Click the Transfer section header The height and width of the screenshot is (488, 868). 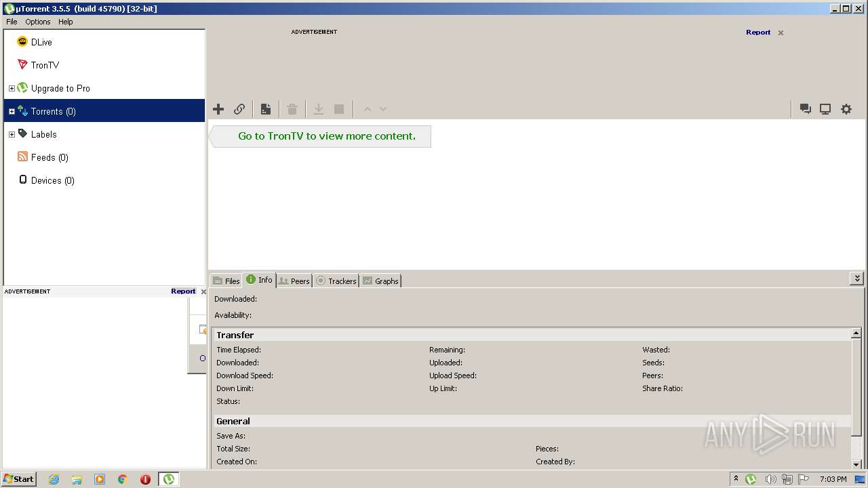(532, 335)
